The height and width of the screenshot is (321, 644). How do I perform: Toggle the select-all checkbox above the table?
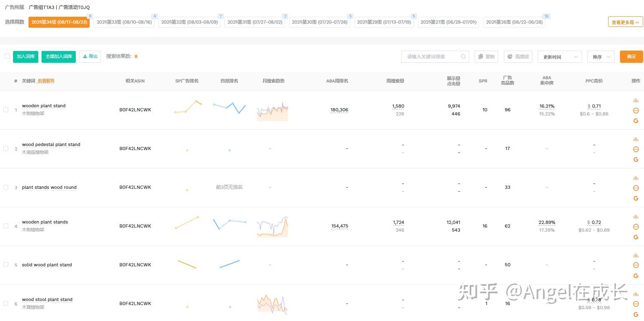click(7, 56)
